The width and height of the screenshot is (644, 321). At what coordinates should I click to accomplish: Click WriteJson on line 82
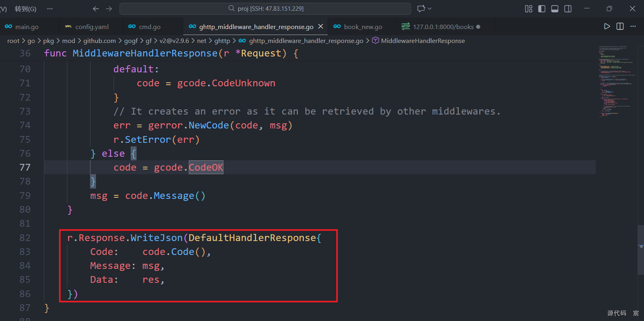click(157, 238)
